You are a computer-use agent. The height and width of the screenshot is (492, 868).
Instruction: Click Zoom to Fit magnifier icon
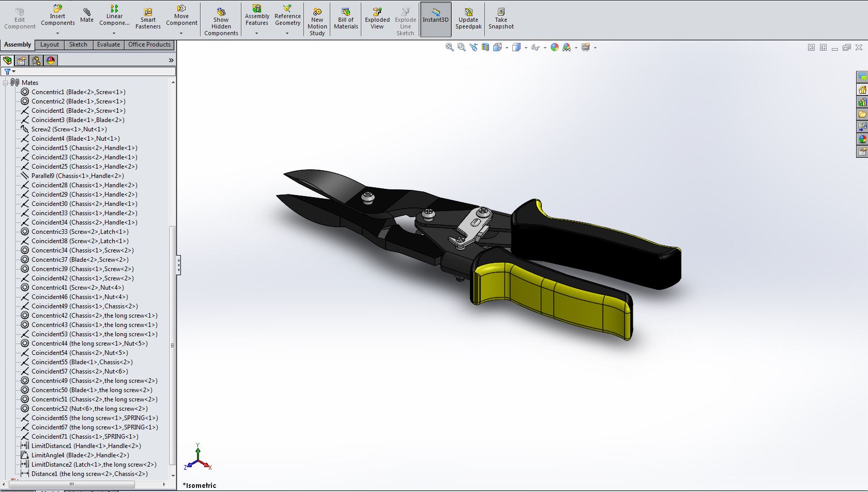[x=450, y=47]
